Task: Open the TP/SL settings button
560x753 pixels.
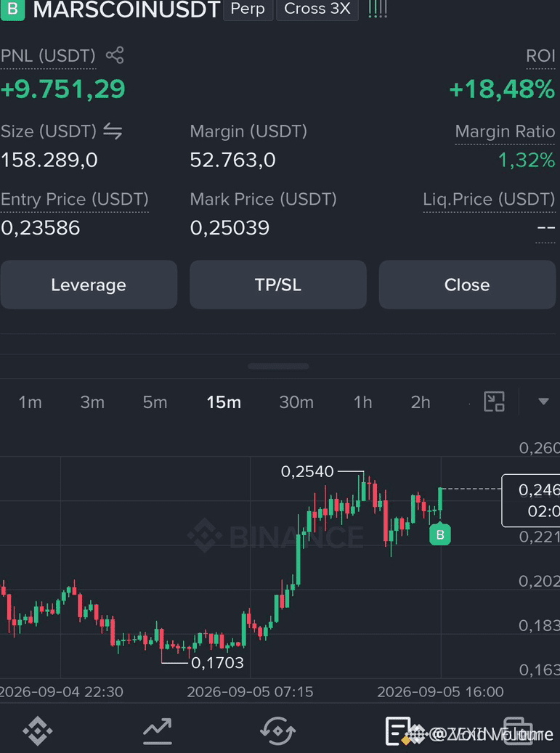Action: point(278,285)
